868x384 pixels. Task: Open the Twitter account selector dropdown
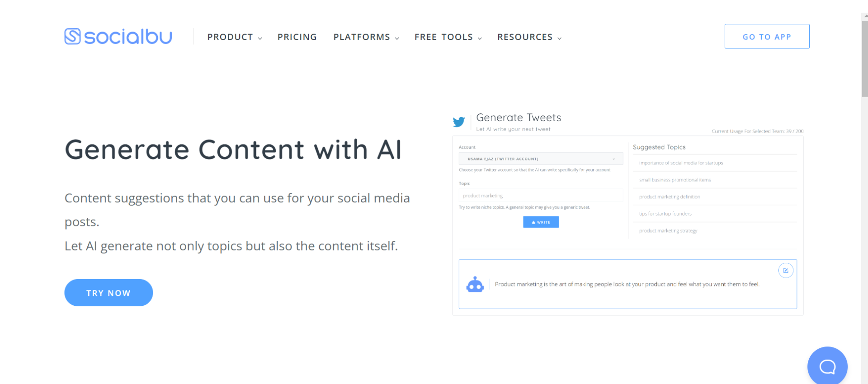[541, 159]
